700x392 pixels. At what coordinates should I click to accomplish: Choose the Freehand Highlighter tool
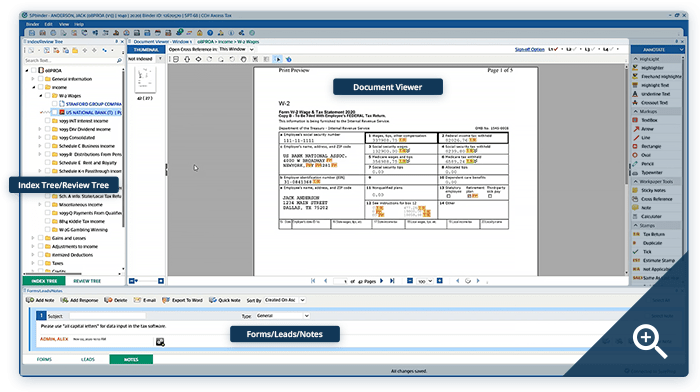tap(657, 76)
